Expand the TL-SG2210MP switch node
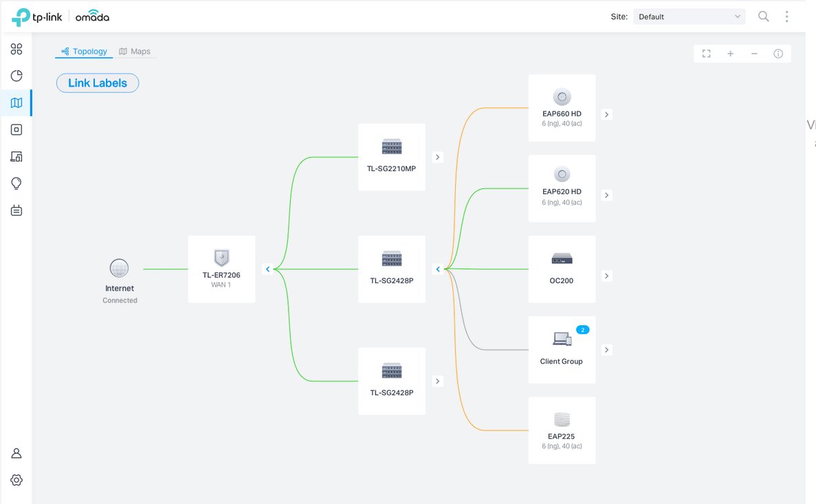Image resolution: width=816 pixels, height=504 pixels. pos(438,157)
